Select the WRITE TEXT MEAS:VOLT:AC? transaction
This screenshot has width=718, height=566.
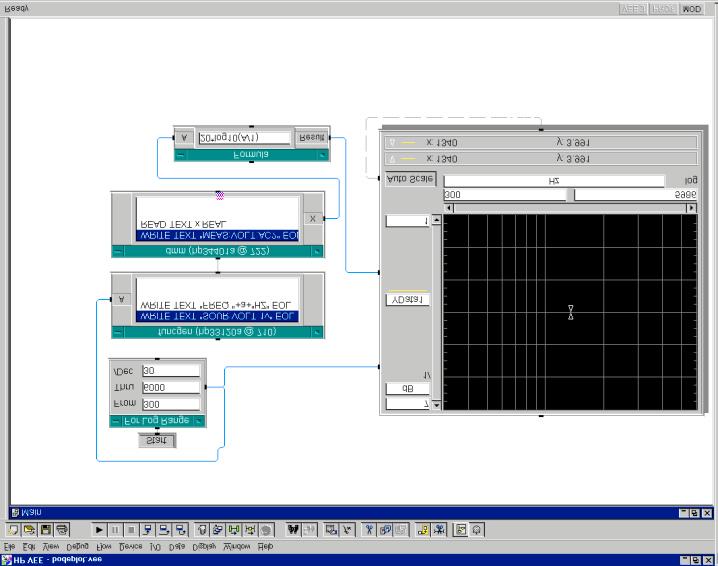click(218, 235)
